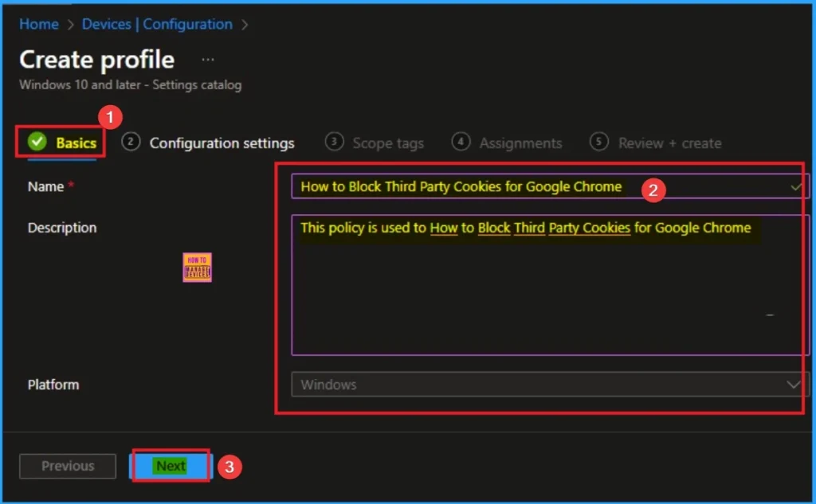
Task: Click the Next button
Action: coord(171,466)
